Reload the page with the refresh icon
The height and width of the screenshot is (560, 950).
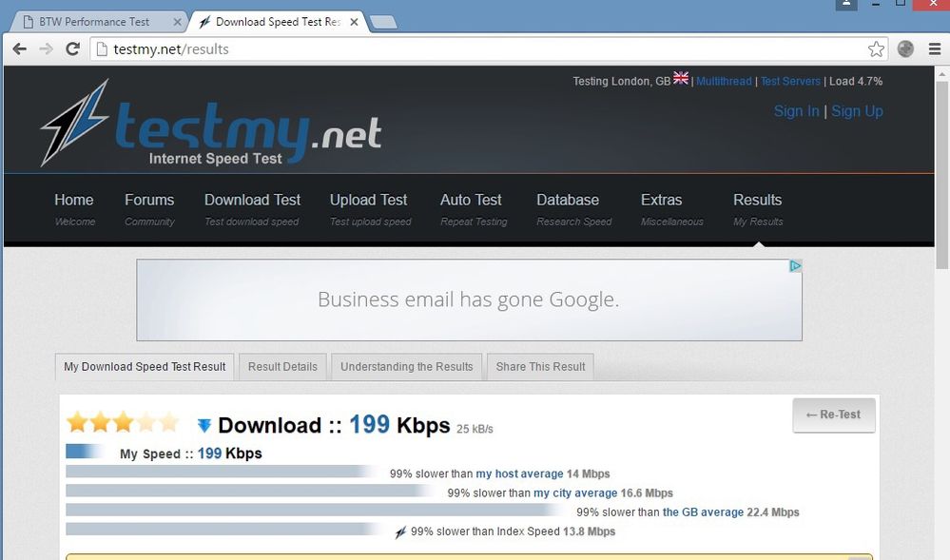click(x=72, y=49)
